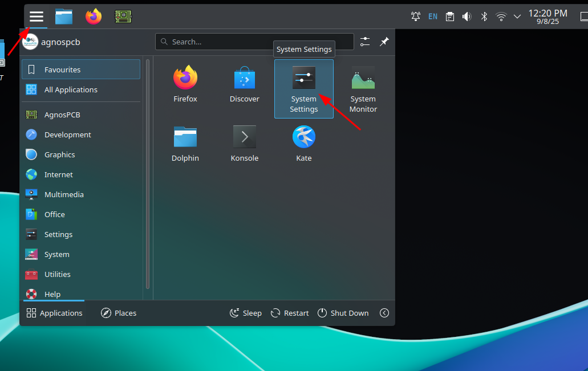588x371 pixels.
Task: Click the Restart button
Action: click(290, 313)
